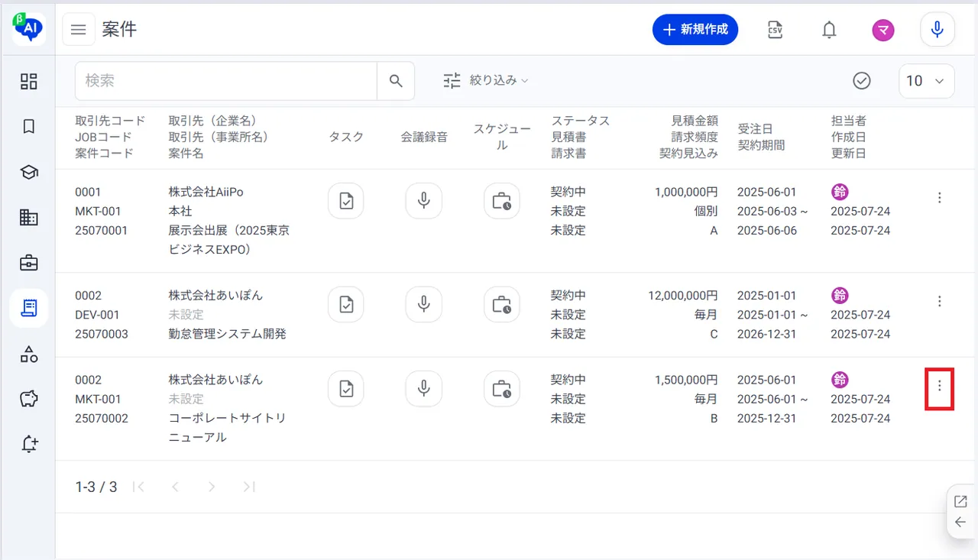Open the briefcase sidebar icon
Viewport: 978px width, 560px height.
29,263
